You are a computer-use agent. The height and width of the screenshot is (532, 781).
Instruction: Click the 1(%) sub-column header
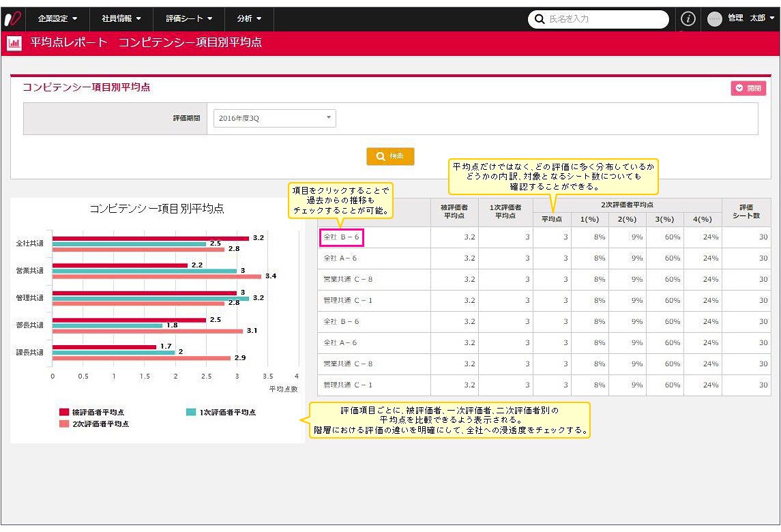pos(590,219)
